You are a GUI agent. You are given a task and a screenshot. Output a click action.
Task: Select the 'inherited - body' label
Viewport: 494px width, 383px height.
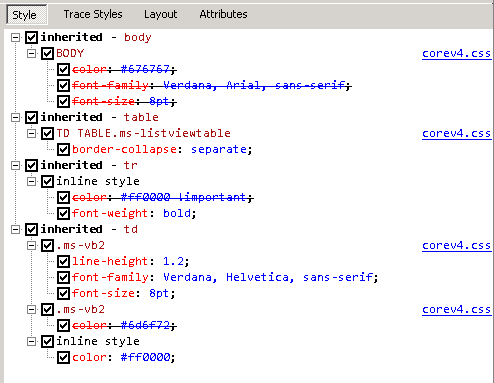point(96,37)
